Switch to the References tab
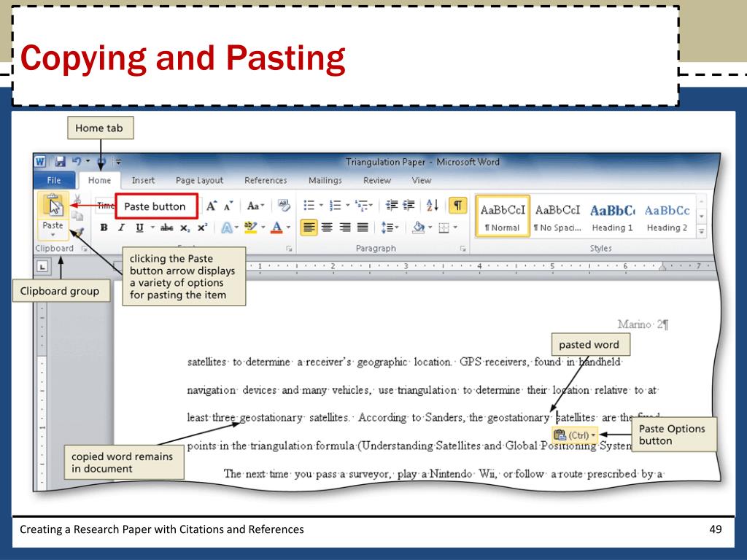This screenshot has height=560, width=747. point(266,181)
